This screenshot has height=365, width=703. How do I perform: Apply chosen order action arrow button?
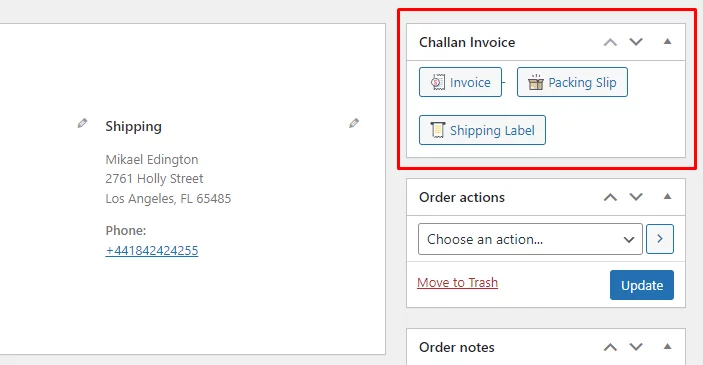tap(660, 239)
